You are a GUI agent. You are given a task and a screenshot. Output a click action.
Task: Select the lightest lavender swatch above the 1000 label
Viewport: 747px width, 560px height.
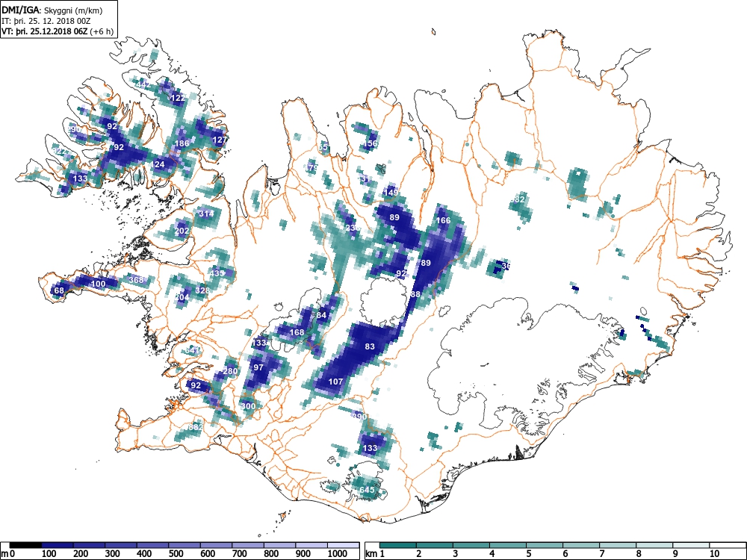(x=343, y=545)
